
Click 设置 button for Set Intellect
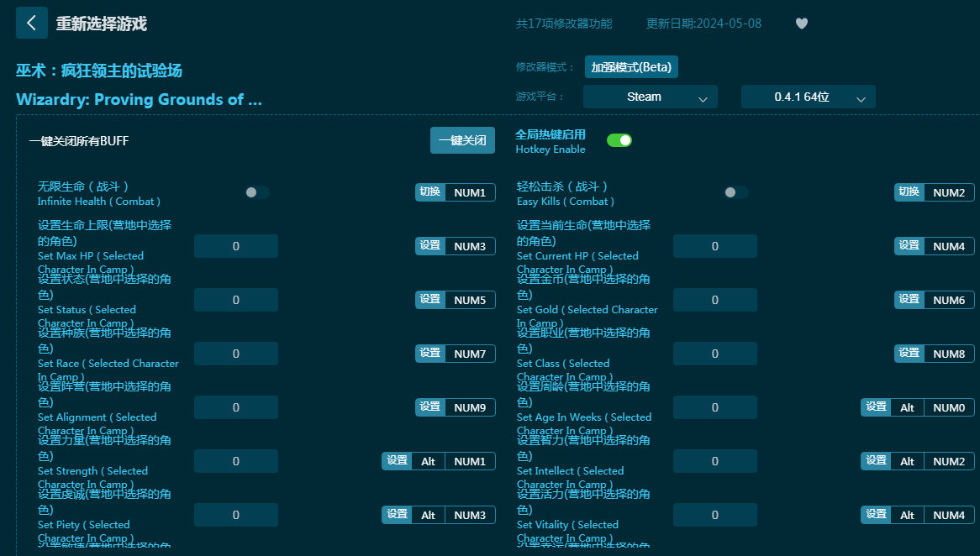click(877, 461)
